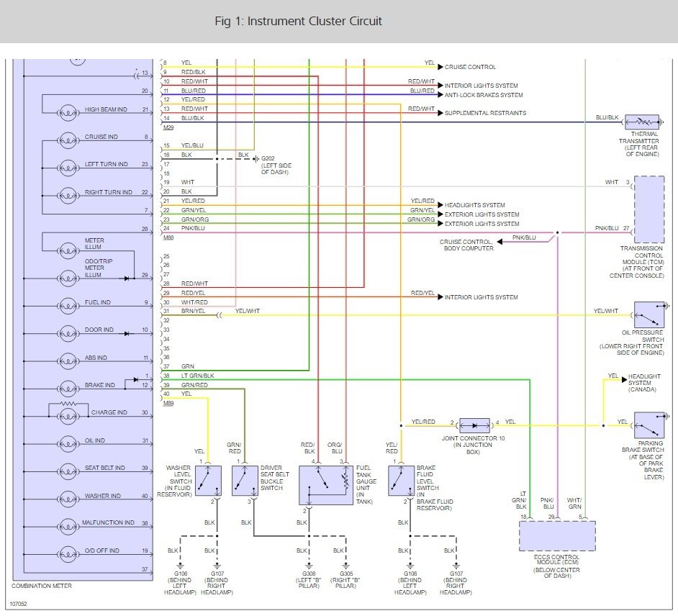
Task: Click the RED/WHT INTERIOR LIGHTS SYSTEM label
Action: point(481,86)
